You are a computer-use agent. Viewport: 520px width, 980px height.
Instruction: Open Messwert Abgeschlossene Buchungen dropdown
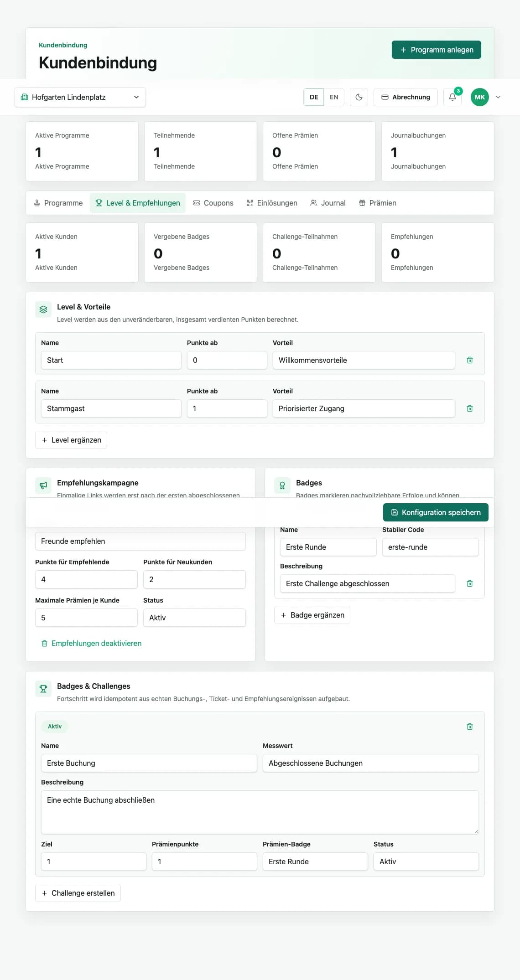pos(371,763)
